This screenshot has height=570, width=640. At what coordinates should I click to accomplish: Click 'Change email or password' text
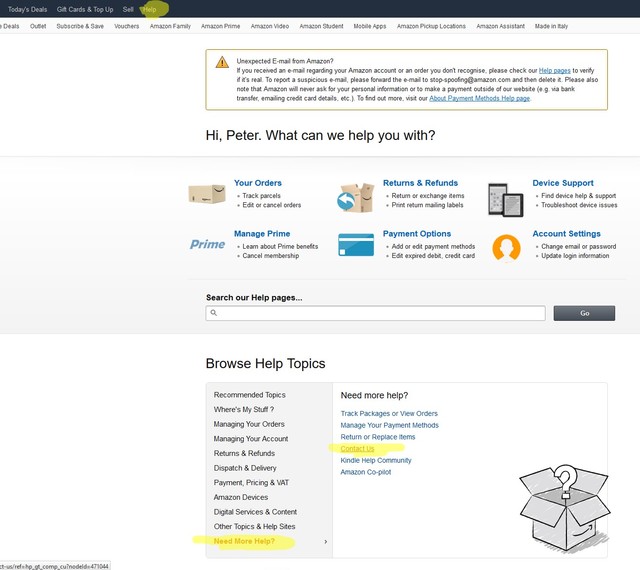(x=578, y=247)
